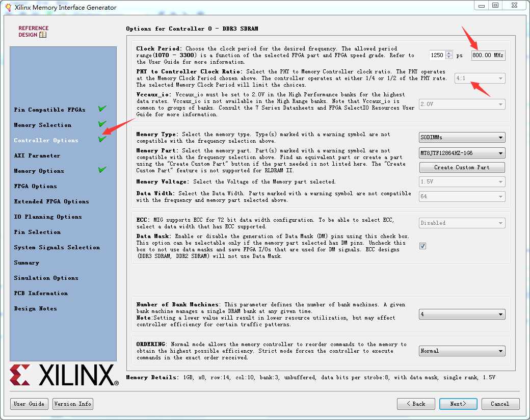Select FPGA Options step
The image size is (530, 420).
coord(36,186)
